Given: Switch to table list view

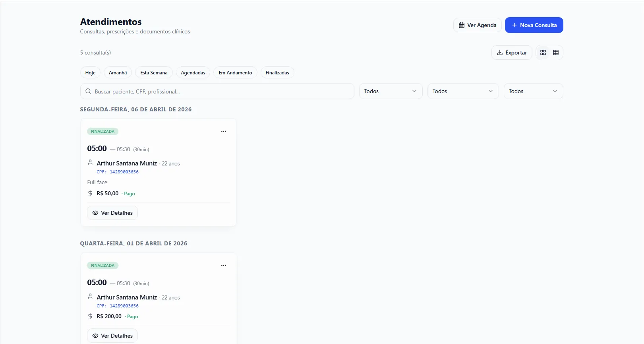Looking at the screenshot, I should (556, 52).
